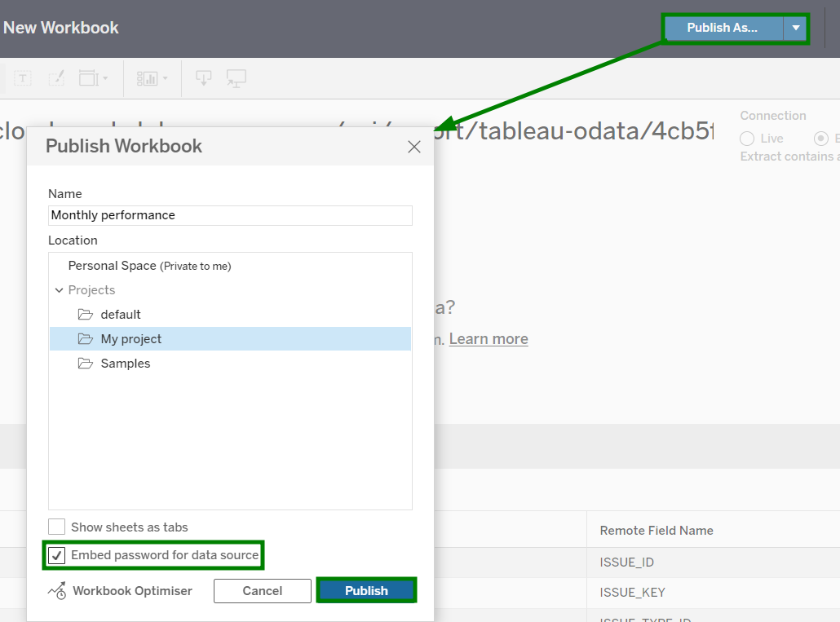
Task: Click into the workbook Name field
Action: pos(230,215)
